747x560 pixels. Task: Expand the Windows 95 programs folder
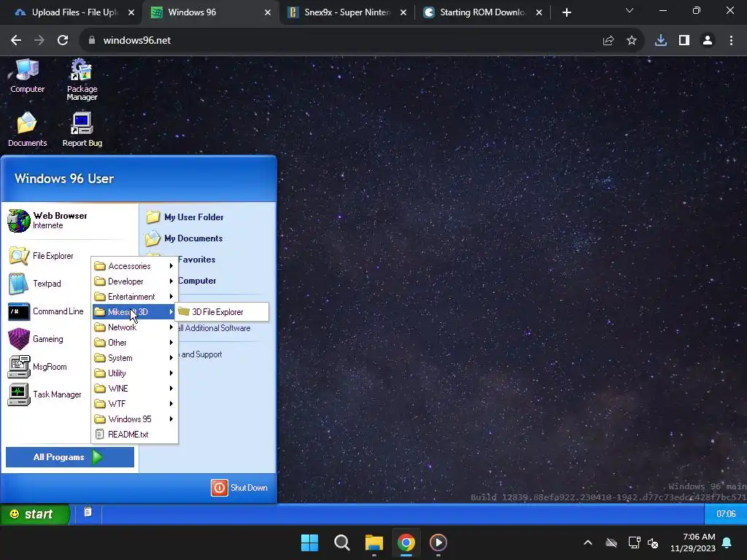coord(135,419)
